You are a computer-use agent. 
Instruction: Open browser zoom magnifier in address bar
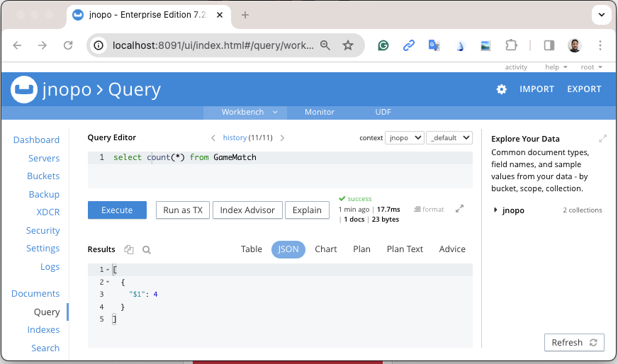pyautogui.click(x=325, y=45)
